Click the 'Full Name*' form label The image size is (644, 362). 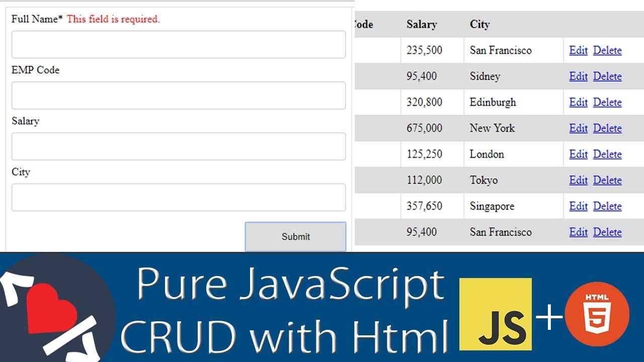(37, 19)
